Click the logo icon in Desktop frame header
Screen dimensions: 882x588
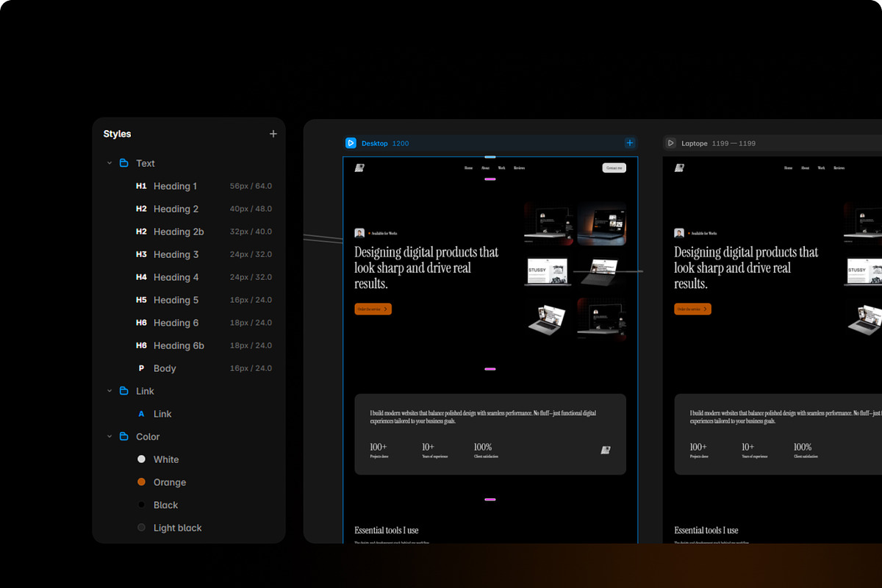tap(359, 168)
